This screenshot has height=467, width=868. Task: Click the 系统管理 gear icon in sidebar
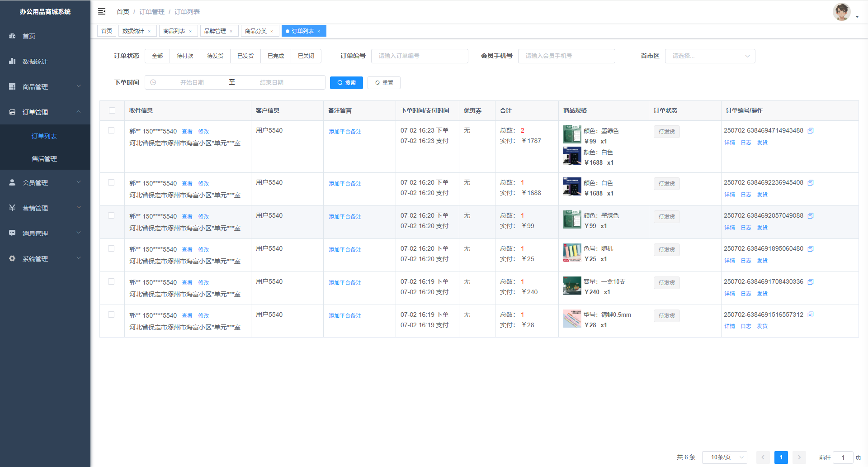pos(12,258)
